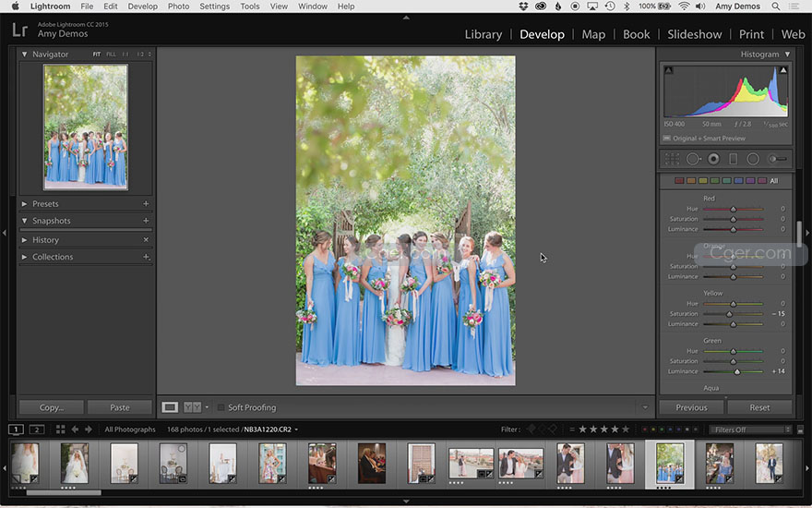Viewport: 812px width, 508px height.
Task: Filter by green color label
Action: [x=662, y=429]
